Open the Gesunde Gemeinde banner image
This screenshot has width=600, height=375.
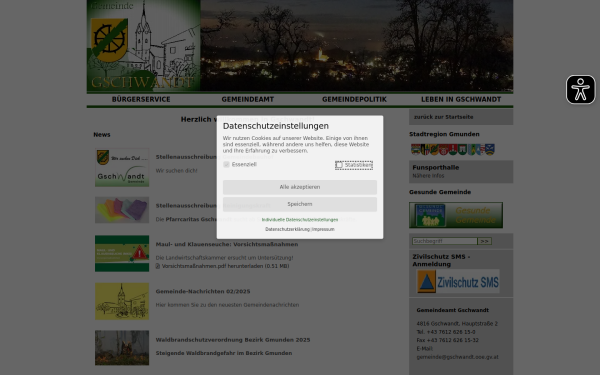456,215
